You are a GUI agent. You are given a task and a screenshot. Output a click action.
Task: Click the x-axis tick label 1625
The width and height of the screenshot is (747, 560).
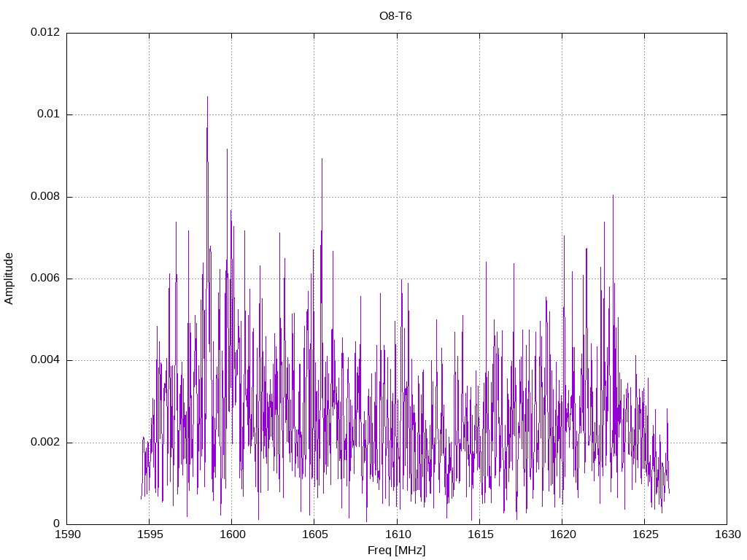pos(645,534)
